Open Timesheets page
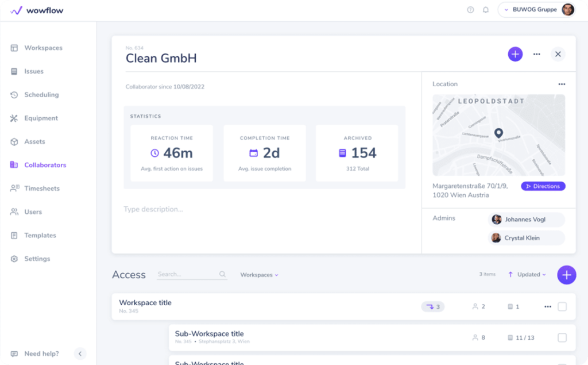 [35, 189]
